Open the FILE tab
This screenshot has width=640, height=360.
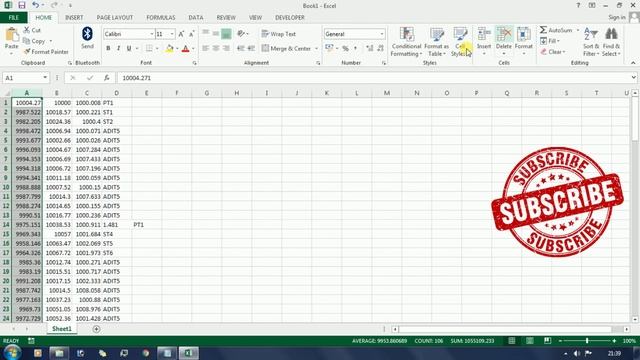pyautogui.click(x=13, y=18)
